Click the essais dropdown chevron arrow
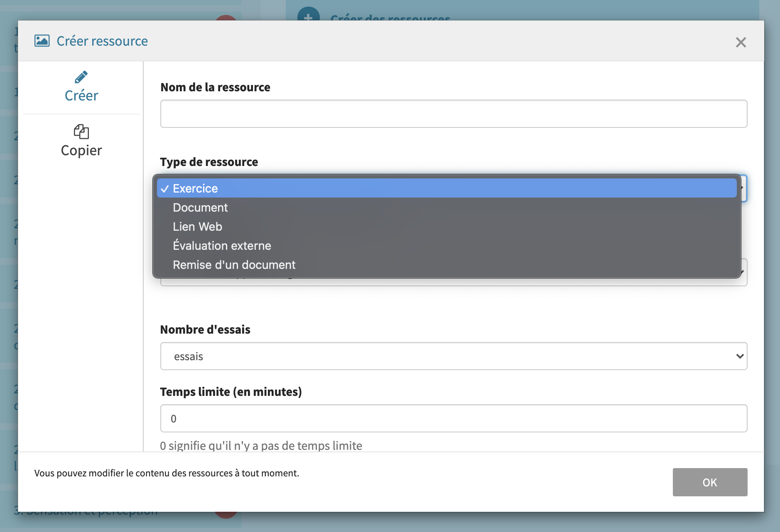780x532 pixels. [x=739, y=356]
